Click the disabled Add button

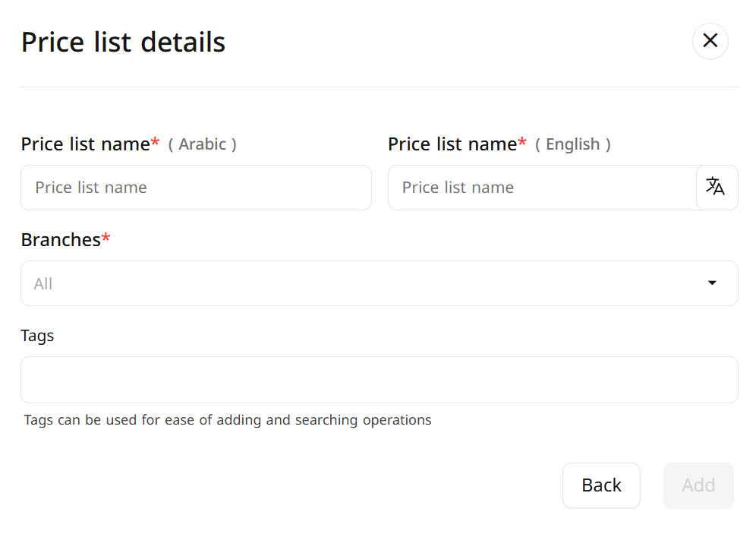698,485
